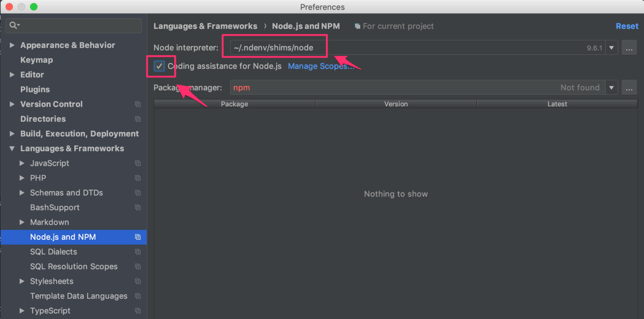The image size is (644, 319).
Task: Click project-level icon beside SQL Dialects
Action: 138,252
